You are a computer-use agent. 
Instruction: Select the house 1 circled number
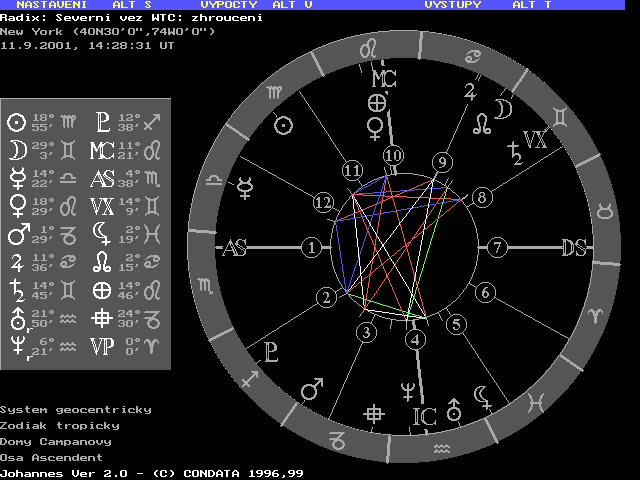(x=313, y=247)
